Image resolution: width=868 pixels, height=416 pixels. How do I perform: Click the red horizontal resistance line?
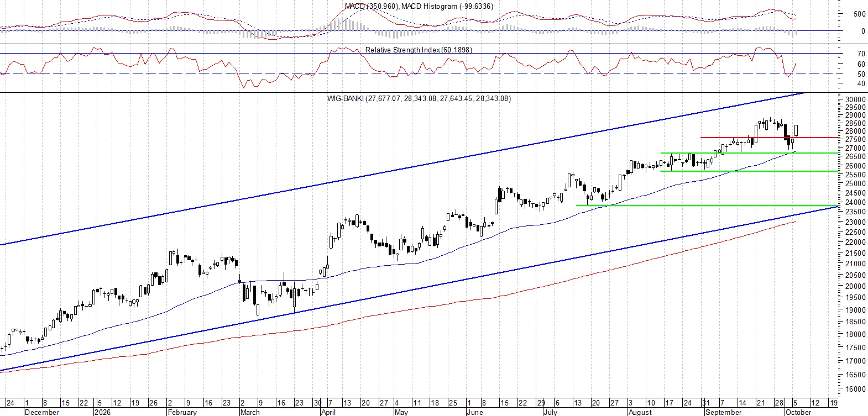(x=769, y=137)
